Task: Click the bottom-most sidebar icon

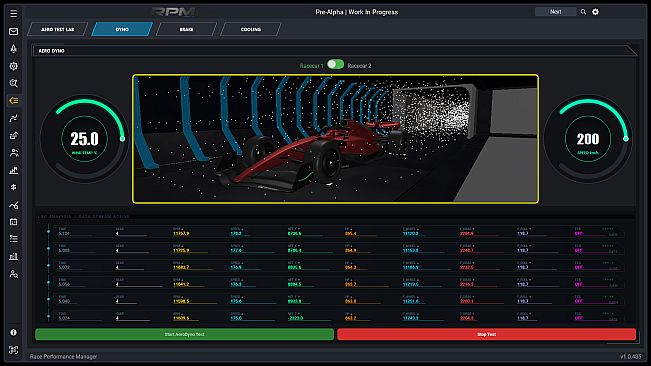Action: pyautogui.click(x=13, y=350)
